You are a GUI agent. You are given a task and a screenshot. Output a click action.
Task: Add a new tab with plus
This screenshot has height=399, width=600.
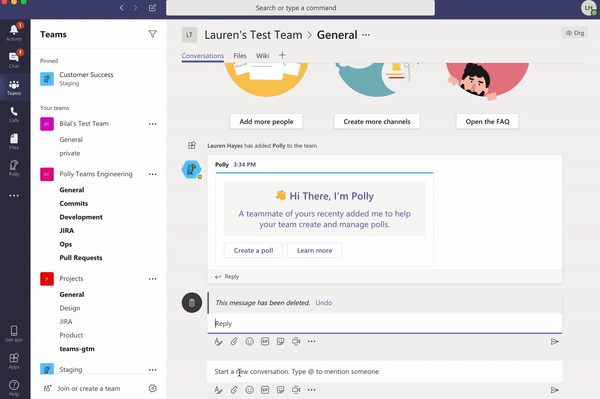tap(282, 55)
